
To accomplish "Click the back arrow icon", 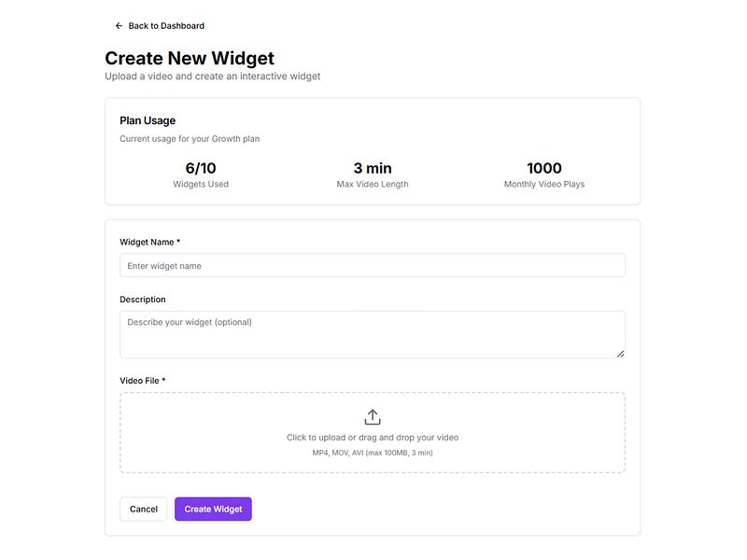I will click(118, 25).
